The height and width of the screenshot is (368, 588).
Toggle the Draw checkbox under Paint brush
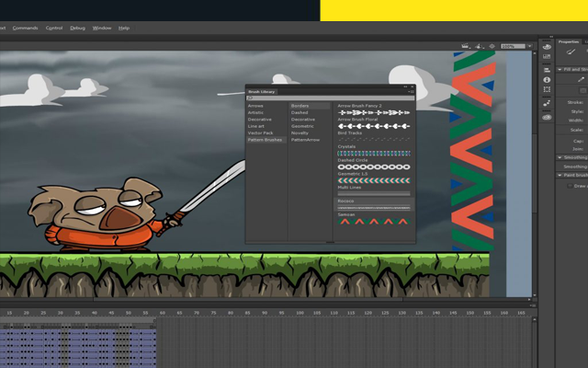(568, 186)
